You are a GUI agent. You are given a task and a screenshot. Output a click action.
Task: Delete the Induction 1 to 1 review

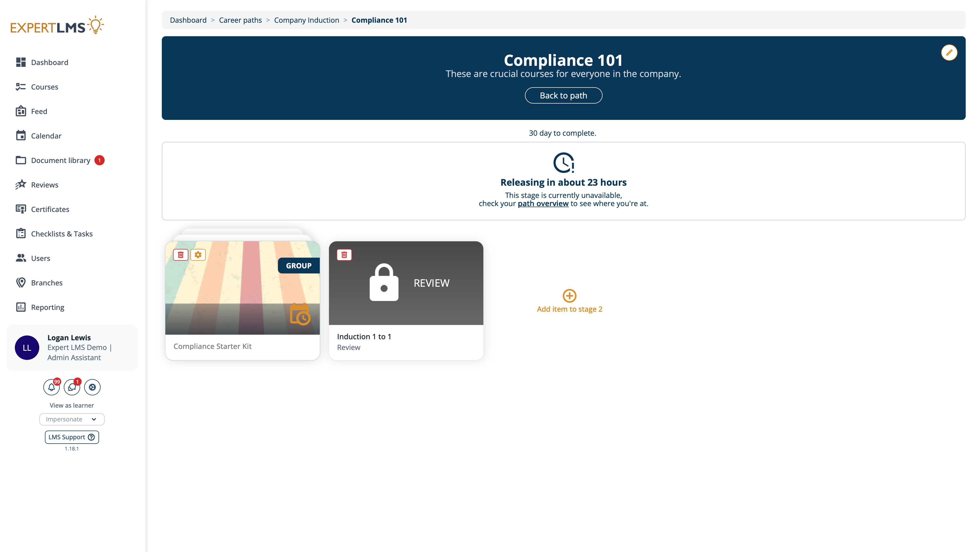pyautogui.click(x=344, y=255)
